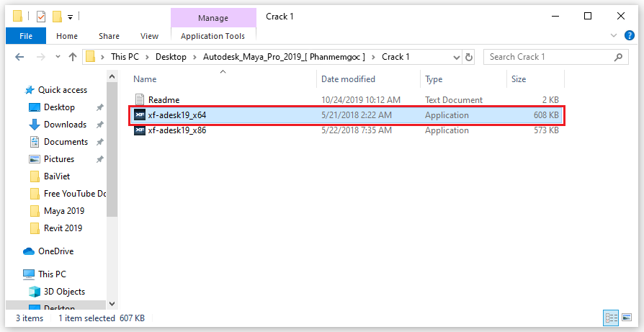Click the This PC monitor icon
Image resolution: width=644 pixels, height=332 pixels.
pyautogui.click(x=29, y=274)
